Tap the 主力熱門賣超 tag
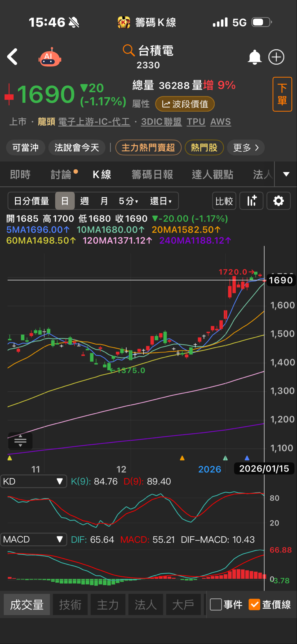This screenshot has height=644, width=297. (x=148, y=147)
